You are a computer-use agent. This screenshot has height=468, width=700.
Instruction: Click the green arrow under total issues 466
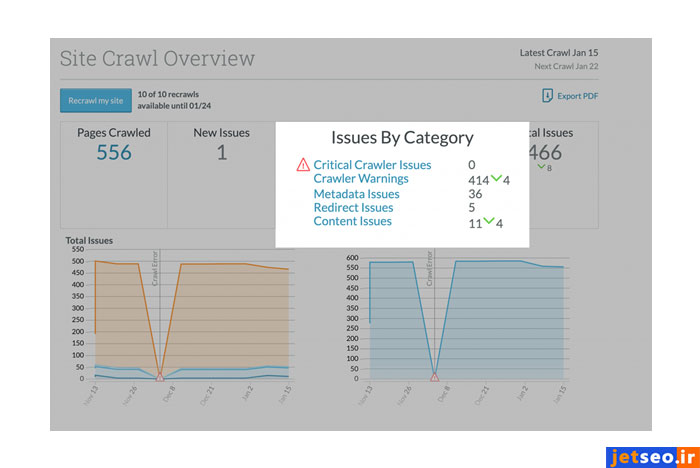pos(541,168)
